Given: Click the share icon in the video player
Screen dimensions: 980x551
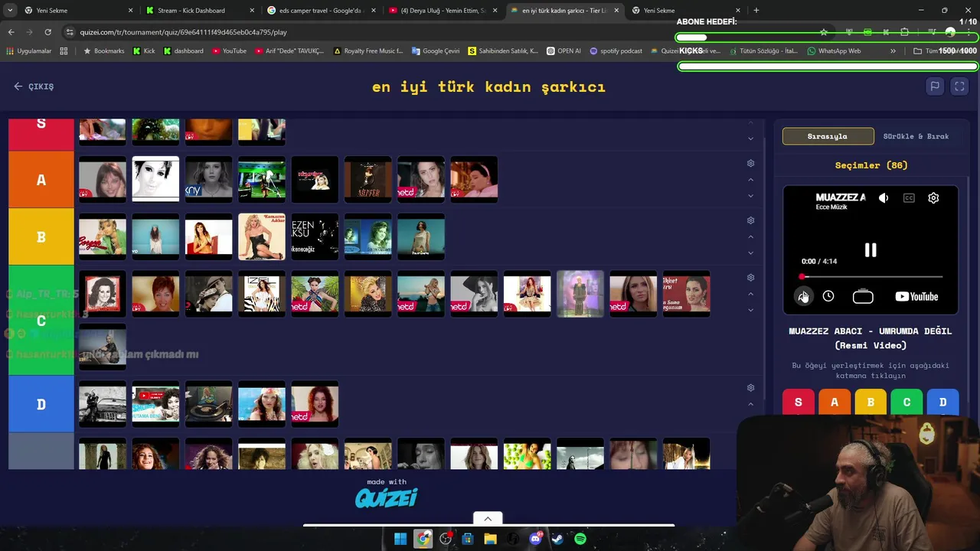Looking at the screenshot, I should pyautogui.click(x=803, y=296).
